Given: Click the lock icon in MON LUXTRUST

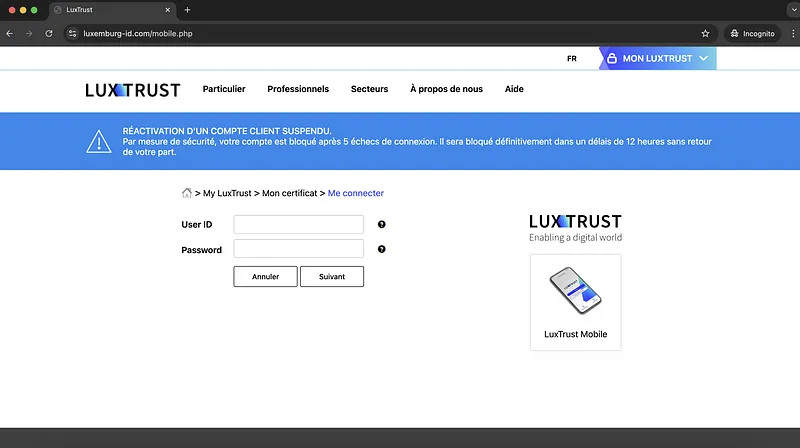Looking at the screenshot, I should (x=612, y=58).
